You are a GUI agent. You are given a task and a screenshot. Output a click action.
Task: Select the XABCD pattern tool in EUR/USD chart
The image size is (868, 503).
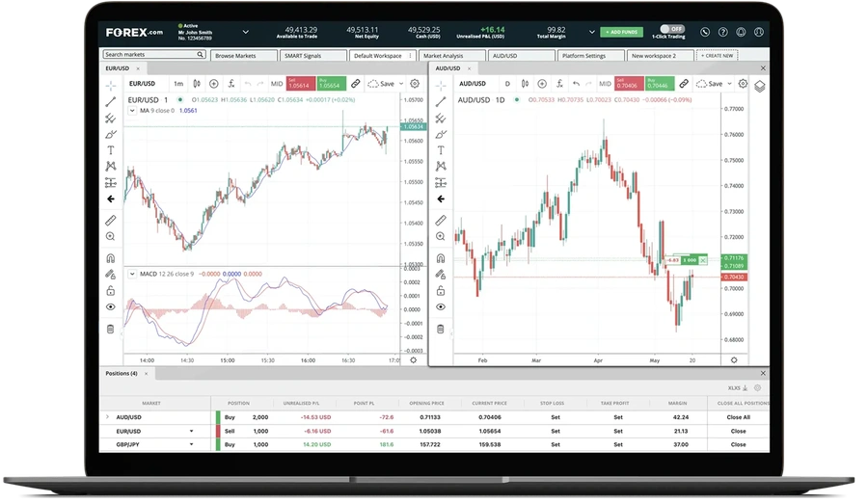pos(111,166)
